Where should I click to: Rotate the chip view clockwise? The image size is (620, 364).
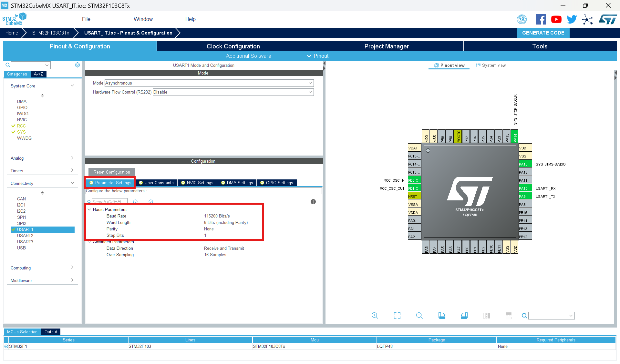click(x=442, y=316)
